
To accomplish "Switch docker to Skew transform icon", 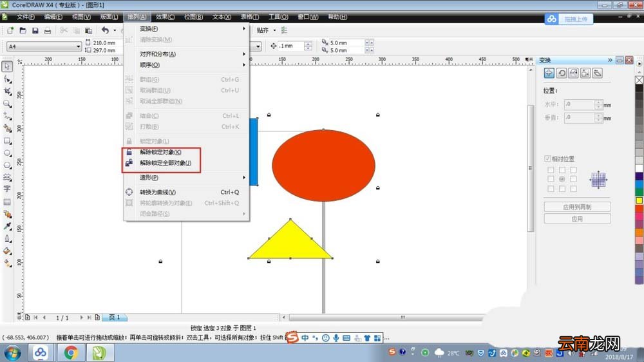I will coord(598,73).
